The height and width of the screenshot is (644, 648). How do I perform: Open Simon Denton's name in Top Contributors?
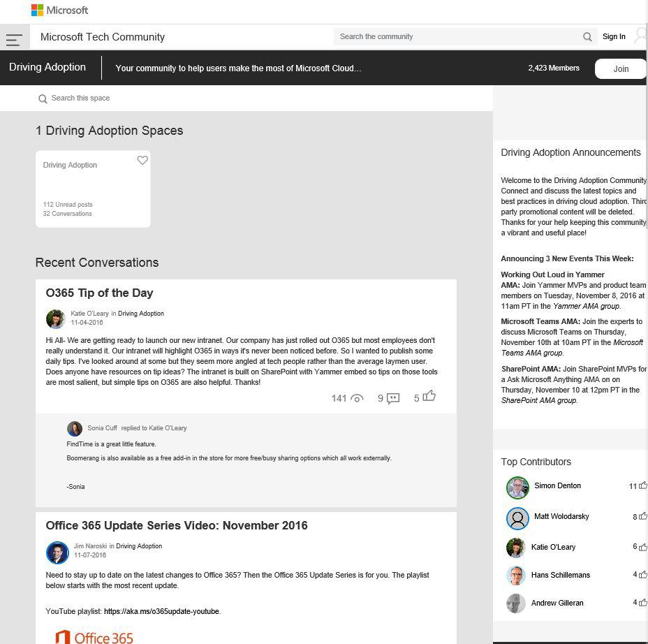pos(557,485)
